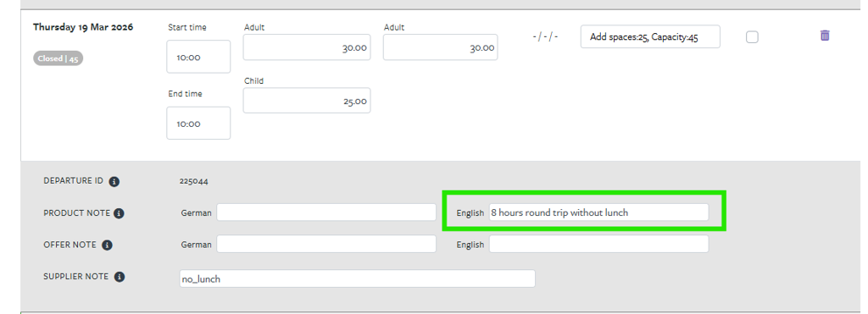Edit the second Adult price field
This screenshot has width=868, height=314.
click(441, 47)
